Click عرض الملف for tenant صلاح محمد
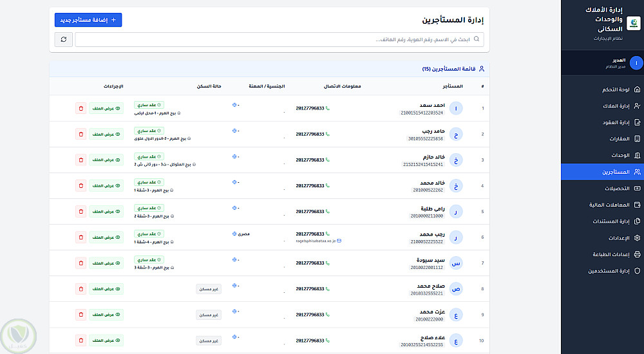 click(x=106, y=288)
